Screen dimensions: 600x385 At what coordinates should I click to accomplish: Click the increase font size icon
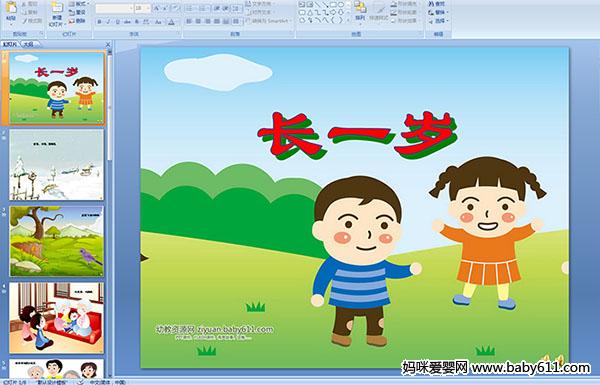point(157,8)
